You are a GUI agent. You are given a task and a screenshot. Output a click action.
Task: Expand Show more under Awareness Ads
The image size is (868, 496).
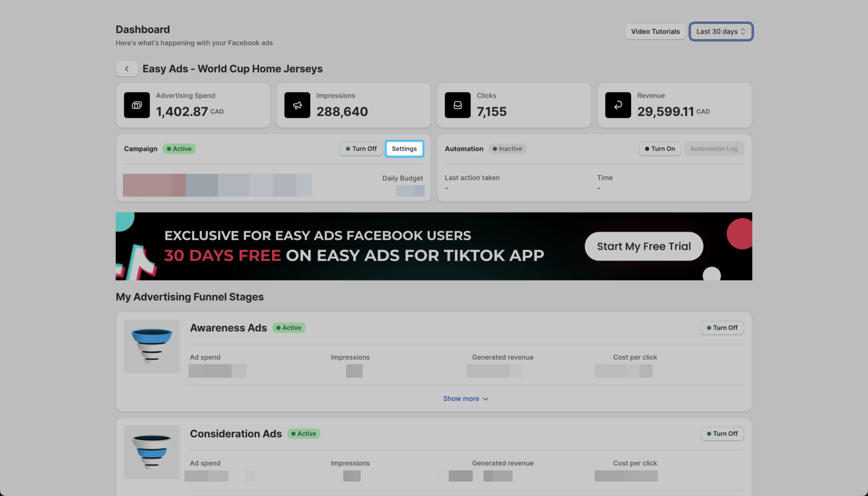click(x=465, y=399)
